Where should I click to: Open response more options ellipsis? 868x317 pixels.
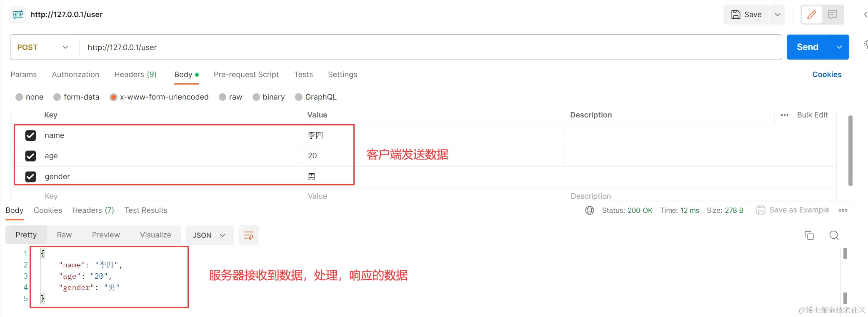(x=843, y=210)
